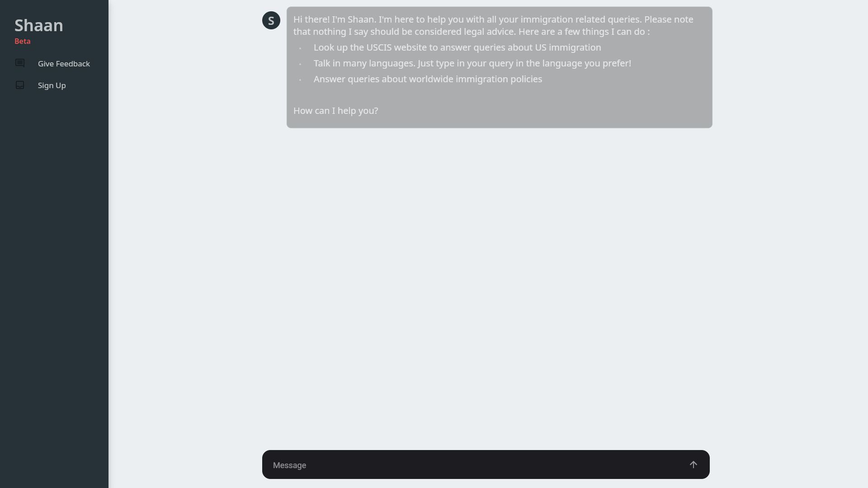The height and width of the screenshot is (488, 868).
Task: Focus the Message input field
Action: click(x=475, y=465)
